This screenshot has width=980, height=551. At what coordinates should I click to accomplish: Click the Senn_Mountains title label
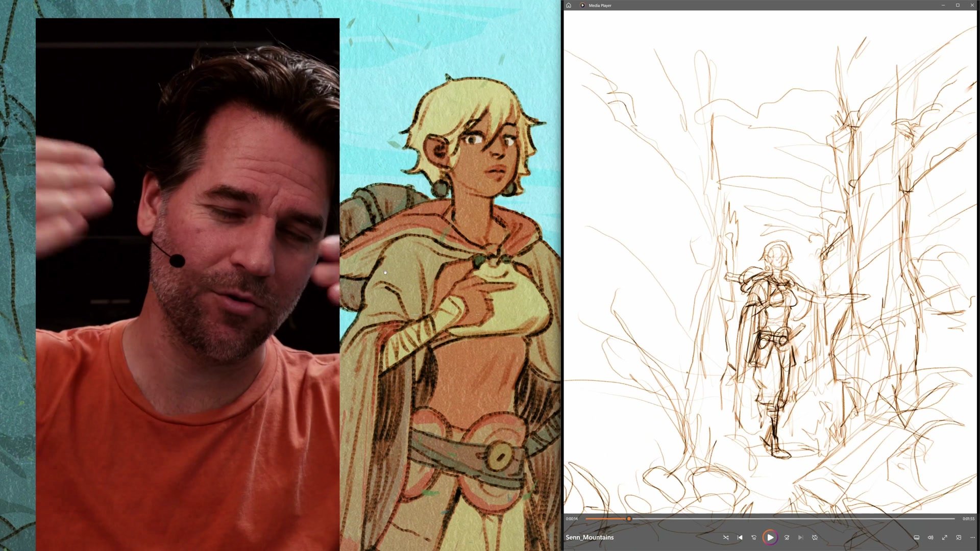coord(590,537)
